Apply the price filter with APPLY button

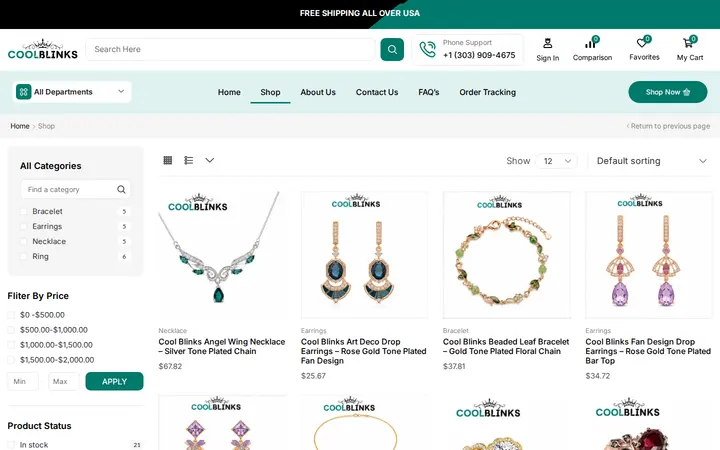point(114,382)
